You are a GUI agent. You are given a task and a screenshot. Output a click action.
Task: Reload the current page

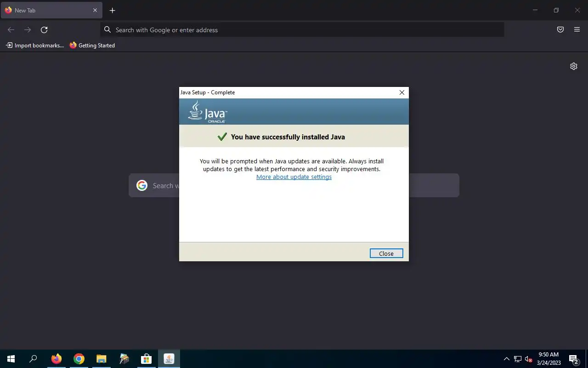coord(44,30)
